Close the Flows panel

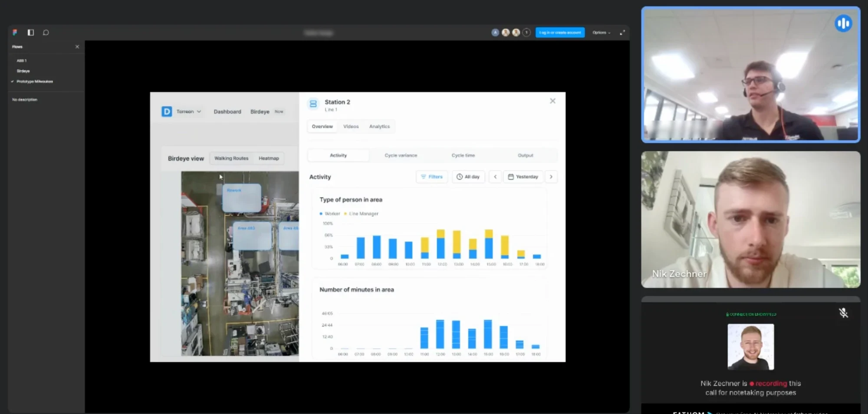(77, 47)
